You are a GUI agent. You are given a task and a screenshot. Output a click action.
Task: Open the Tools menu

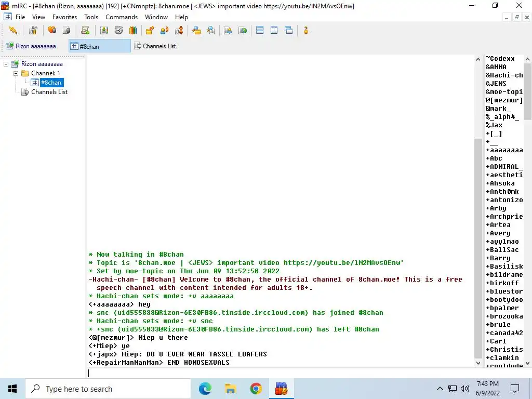[91, 17]
